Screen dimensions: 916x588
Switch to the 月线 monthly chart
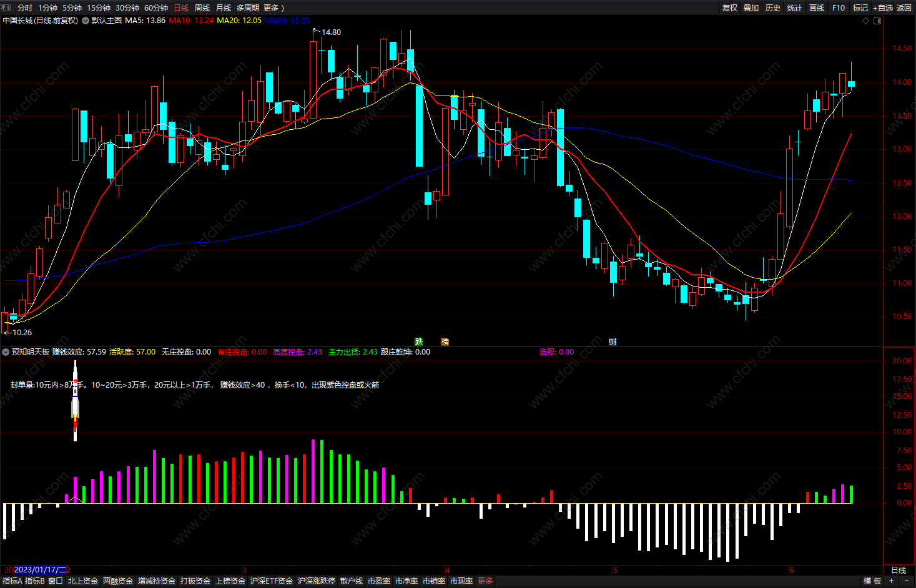[x=224, y=7]
